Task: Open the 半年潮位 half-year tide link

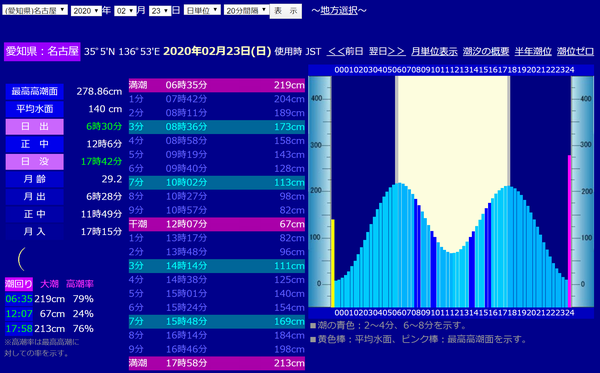Action: [533, 51]
